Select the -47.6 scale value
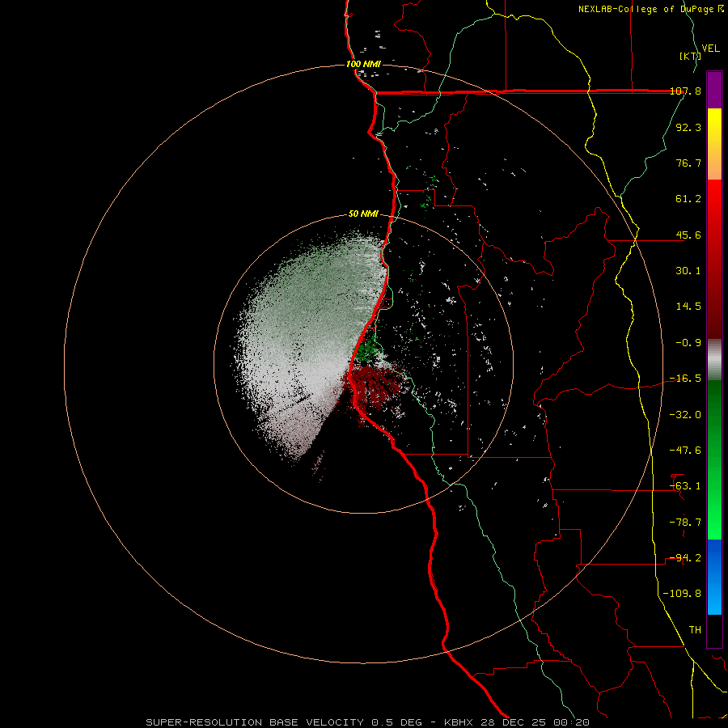The image size is (728, 728). pyautogui.click(x=685, y=451)
